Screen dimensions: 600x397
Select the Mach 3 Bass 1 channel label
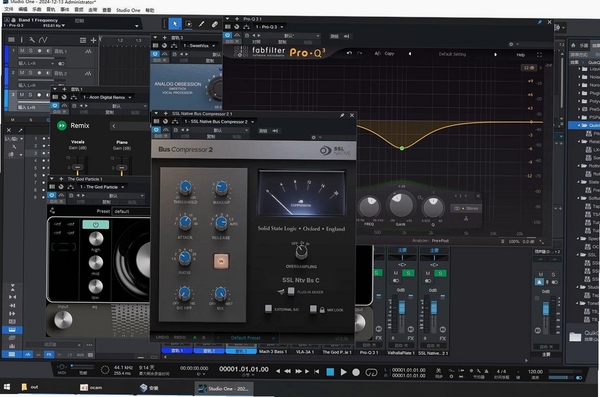pos(273,351)
